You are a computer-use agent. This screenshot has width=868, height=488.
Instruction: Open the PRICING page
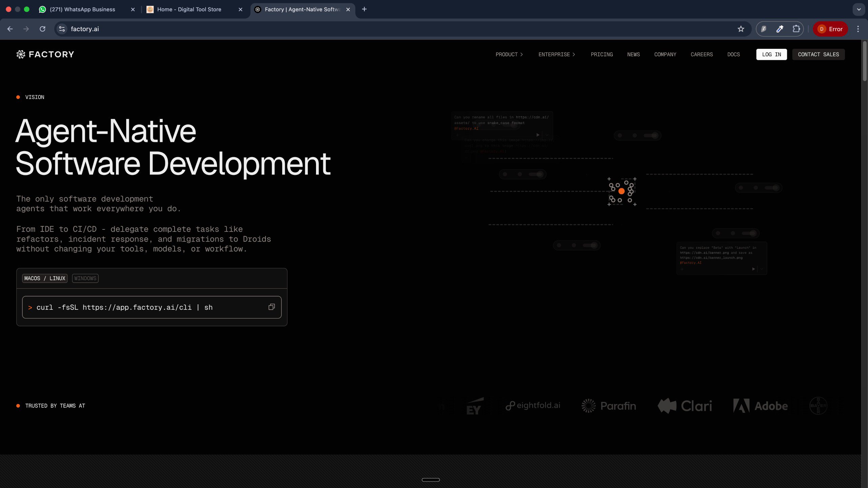tap(601, 54)
